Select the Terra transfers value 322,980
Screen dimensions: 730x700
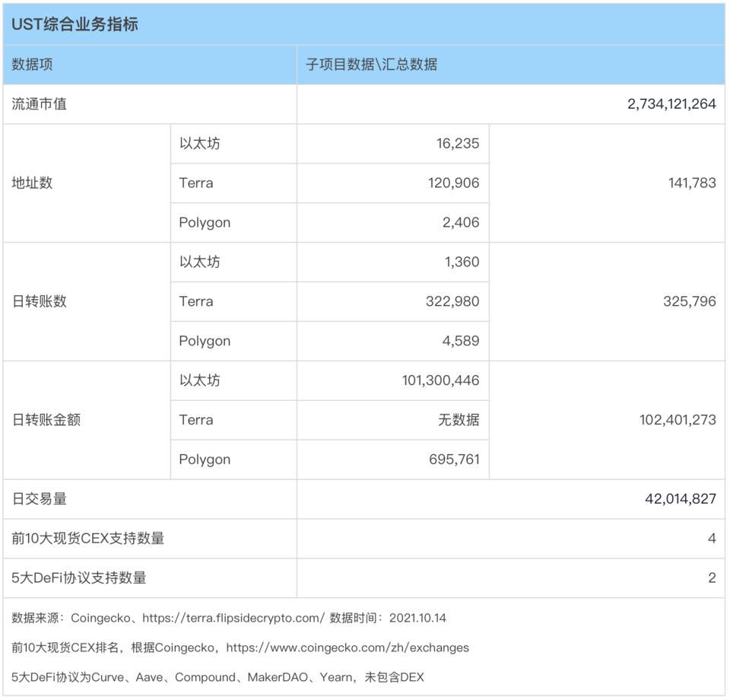pos(452,301)
